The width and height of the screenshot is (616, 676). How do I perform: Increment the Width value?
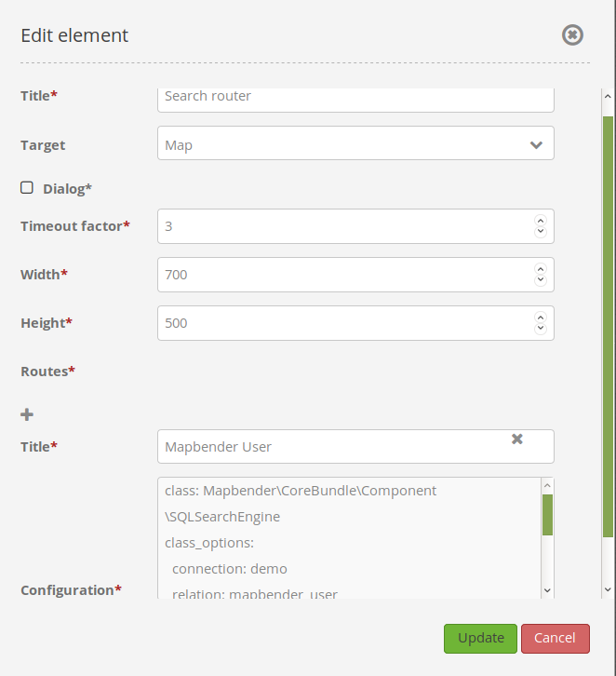pos(540,269)
